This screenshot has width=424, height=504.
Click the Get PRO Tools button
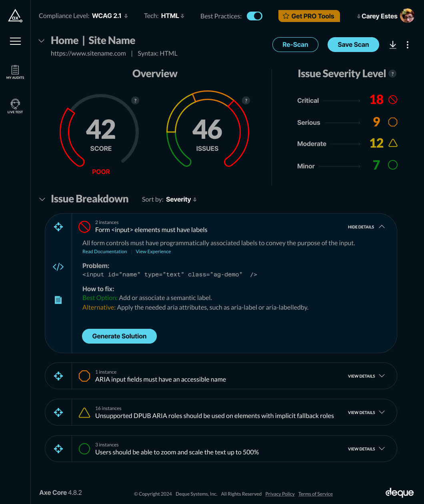tap(309, 16)
